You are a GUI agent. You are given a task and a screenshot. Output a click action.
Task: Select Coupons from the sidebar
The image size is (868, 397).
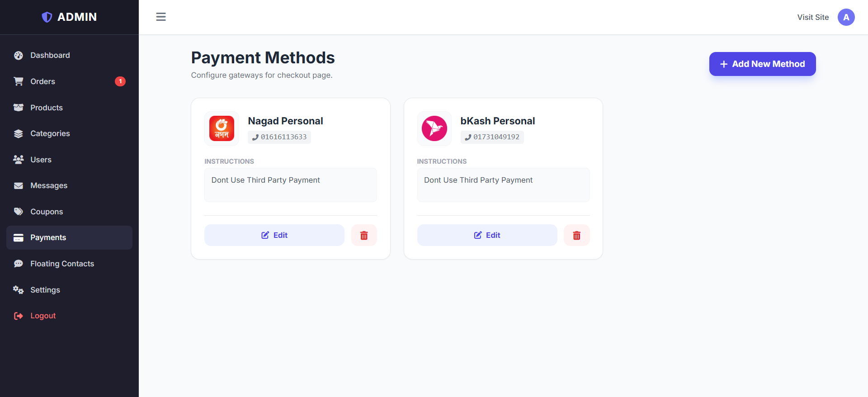click(46, 212)
